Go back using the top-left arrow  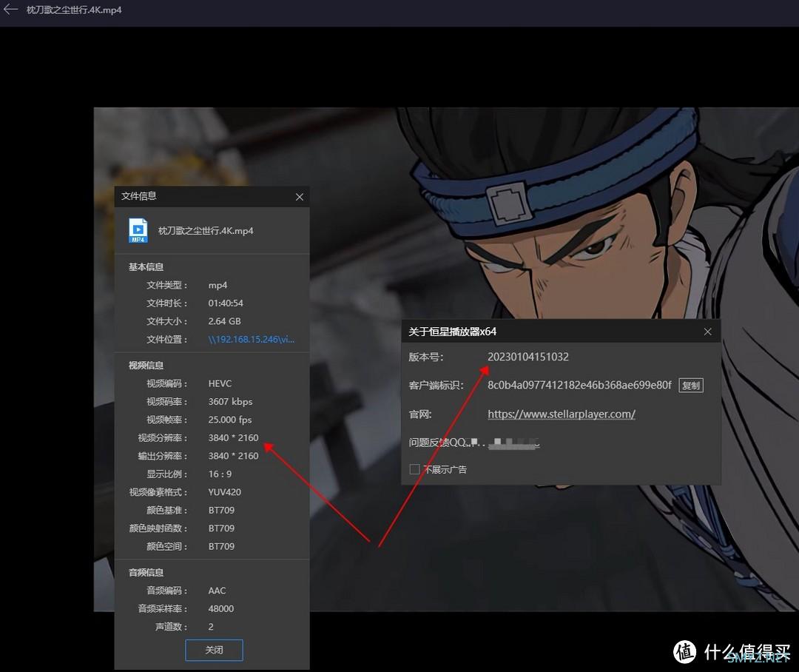10,9
